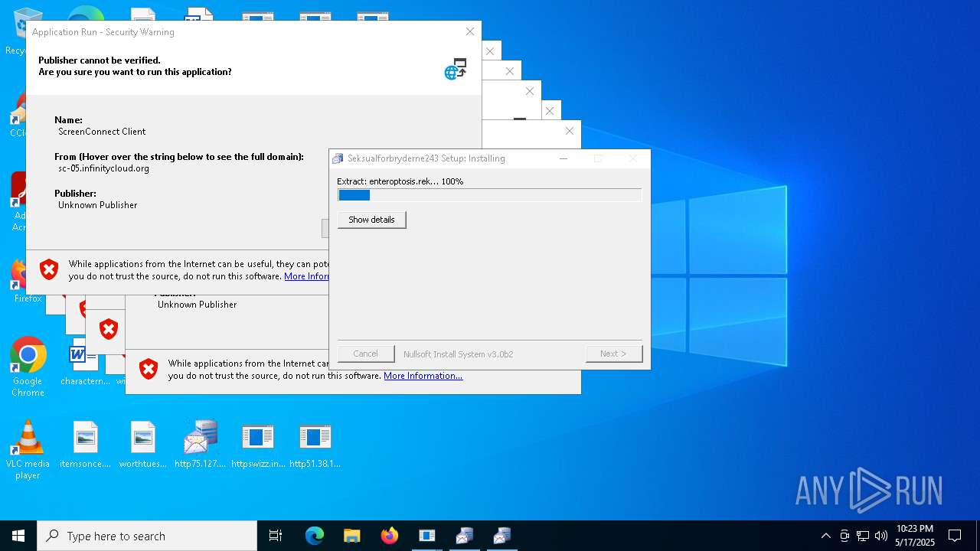
Task: Click the Unknown Publisher text in back dialog
Action: click(197, 305)
